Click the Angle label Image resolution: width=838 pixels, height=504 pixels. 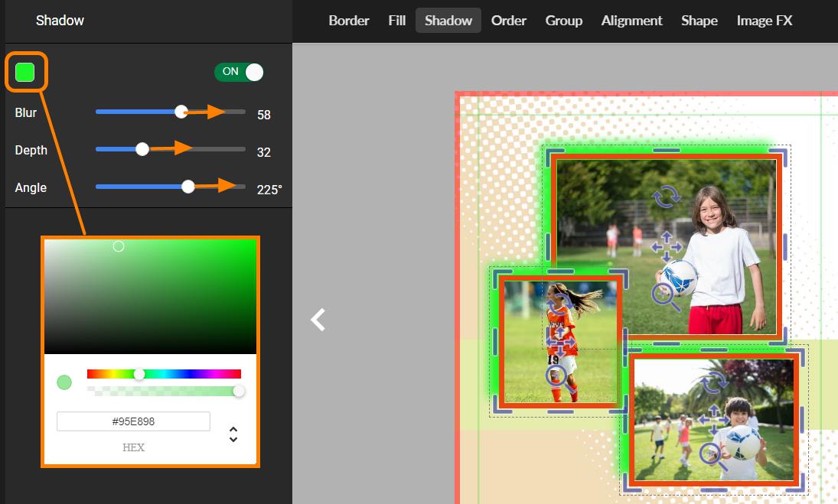click(31, 187)
